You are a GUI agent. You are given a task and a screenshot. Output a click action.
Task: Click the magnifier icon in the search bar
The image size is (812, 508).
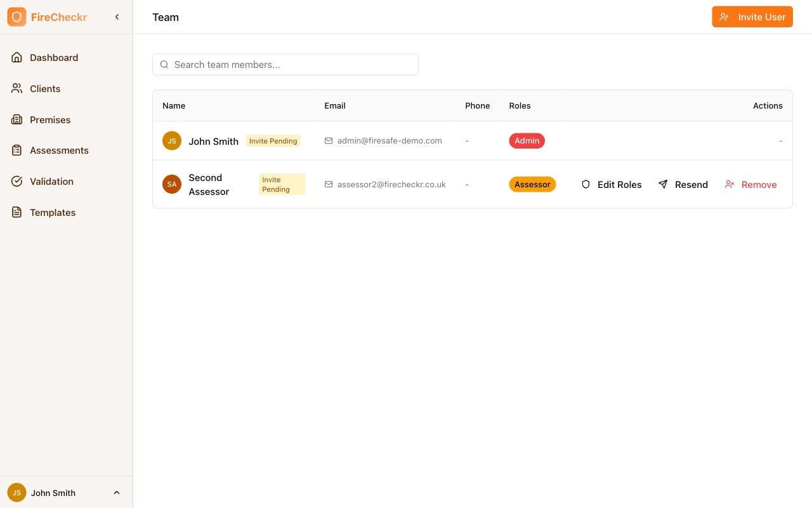point(164,64)
